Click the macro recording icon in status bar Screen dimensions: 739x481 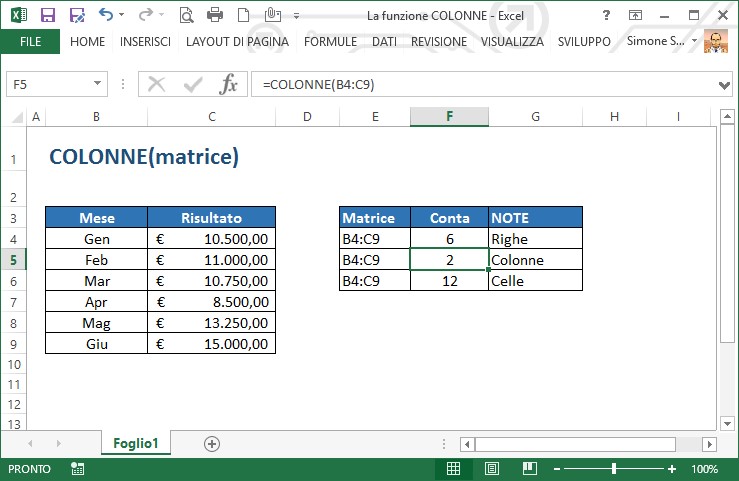77,469
